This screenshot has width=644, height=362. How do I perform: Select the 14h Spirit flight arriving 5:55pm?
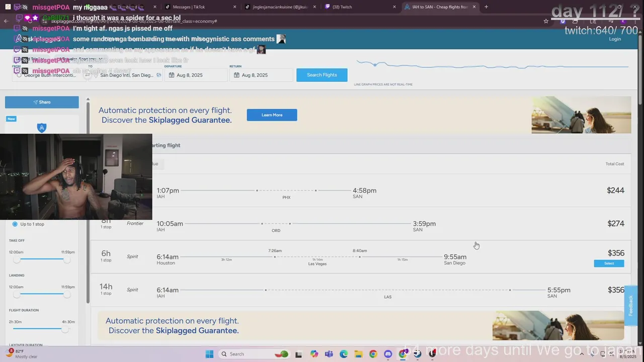(361, 290)
